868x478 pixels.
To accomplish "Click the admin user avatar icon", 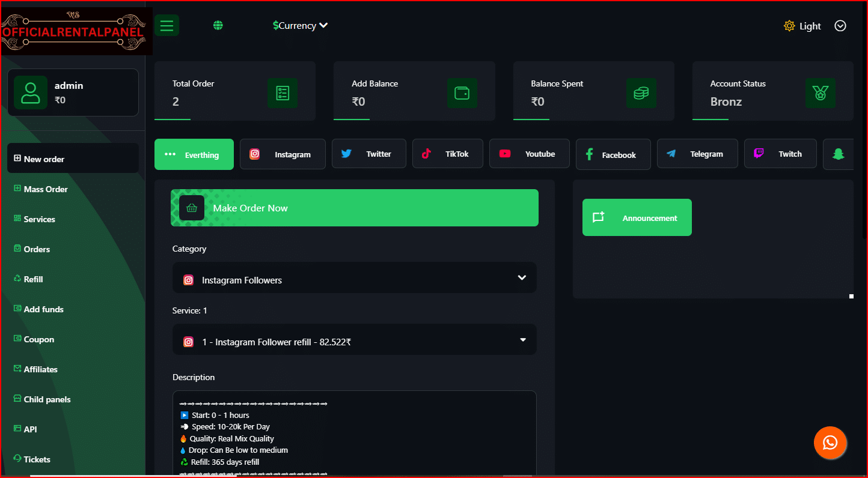I will (31, 92).
